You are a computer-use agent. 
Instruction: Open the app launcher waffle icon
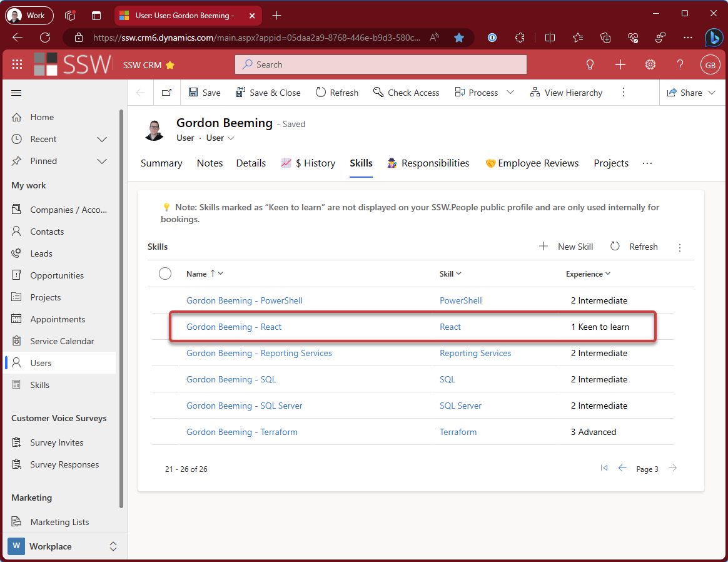pyautogui.click(x=17, y=64)
